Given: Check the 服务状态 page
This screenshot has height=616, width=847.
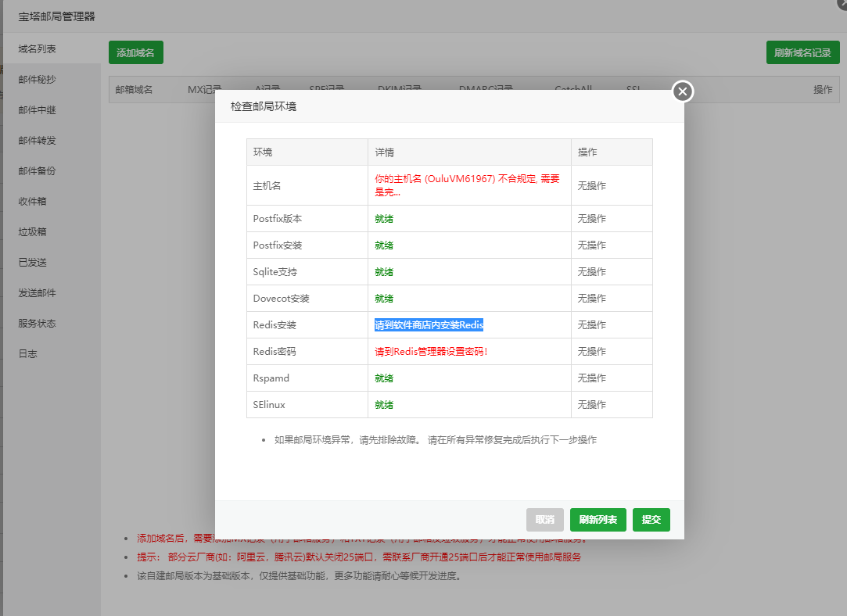Looking at the screenshot, I should (38, 324).
